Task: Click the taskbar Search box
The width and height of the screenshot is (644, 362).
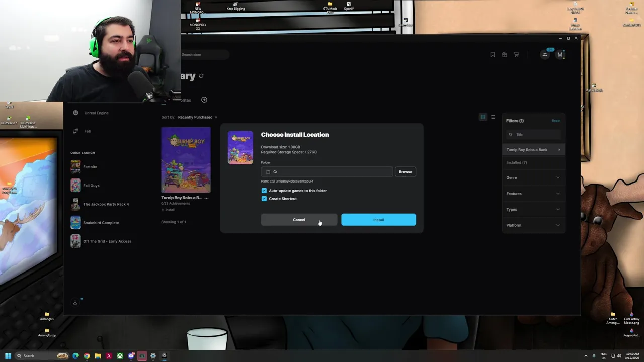Action: point(41,356)
